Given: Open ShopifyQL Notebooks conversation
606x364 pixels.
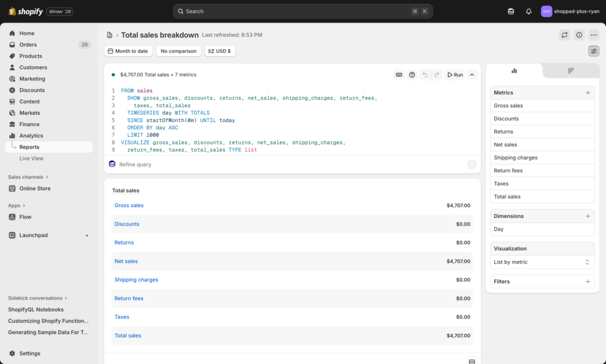Looking at the screenshot, I should (x=36, y=310).
